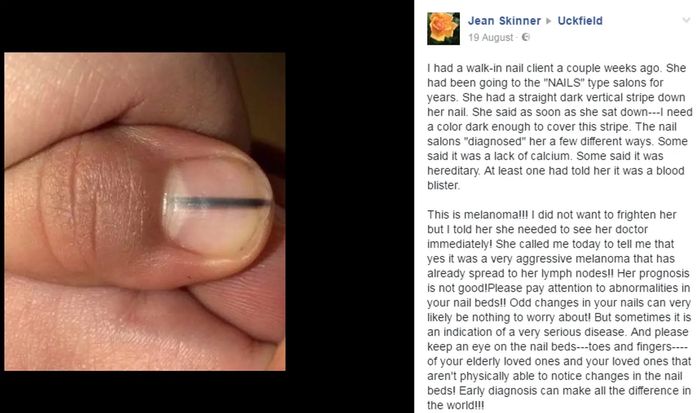
Task: Click "Early diagnosis" in the last sentence
Action: click(x=498, y=391)
